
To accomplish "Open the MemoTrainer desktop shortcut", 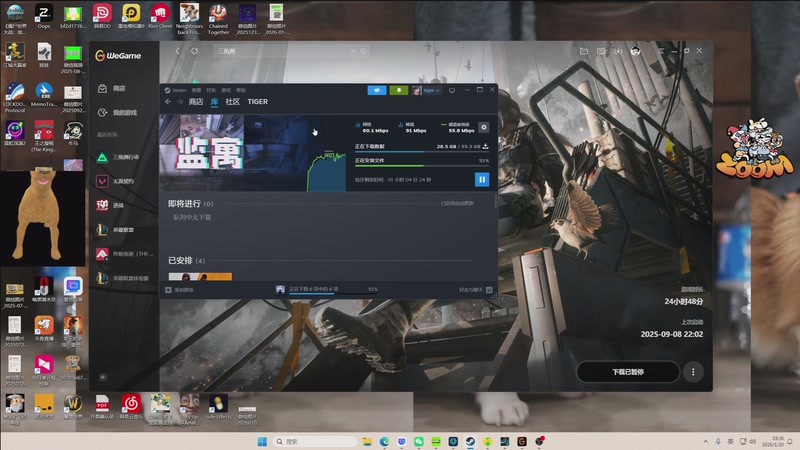I will (x=44, y=94).
